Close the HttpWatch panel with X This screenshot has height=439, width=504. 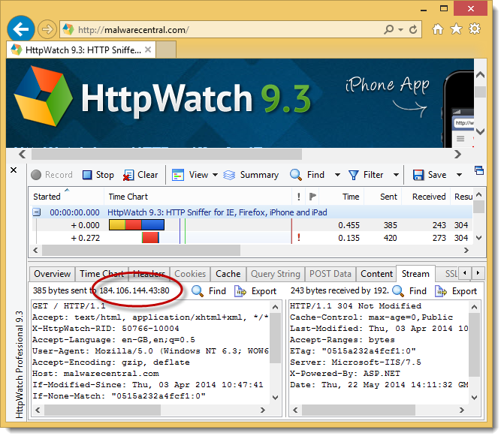pyautogui.click(x=14, y=170)
